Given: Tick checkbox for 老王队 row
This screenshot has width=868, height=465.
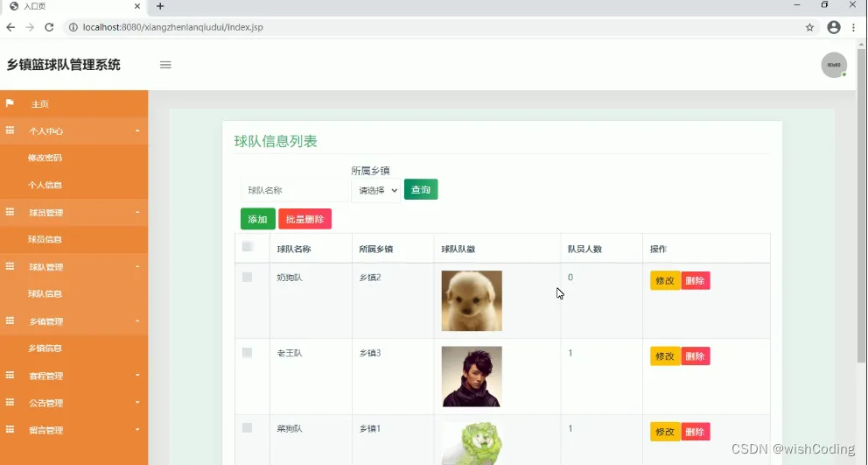Looking at the screenshot, I should pos(248,353).
